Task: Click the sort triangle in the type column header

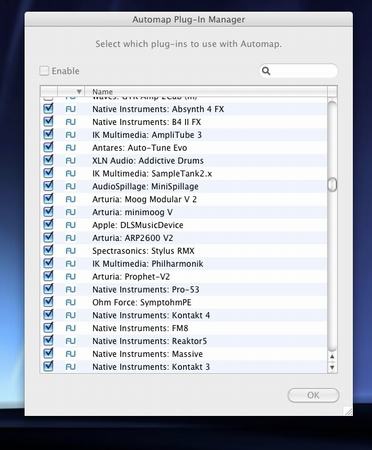Action: click(79, 91)
